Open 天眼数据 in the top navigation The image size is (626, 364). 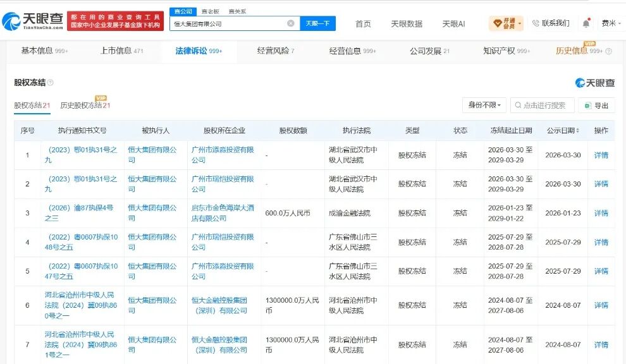click(x=407, y=23)
